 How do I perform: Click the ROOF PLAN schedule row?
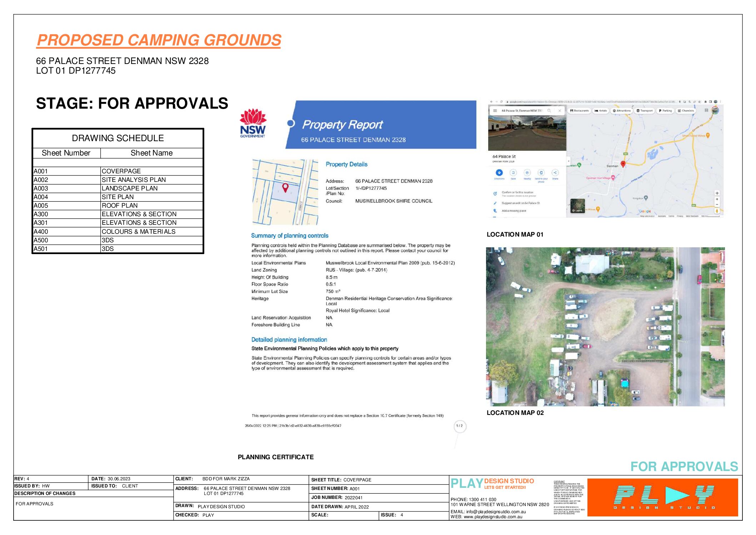[118, 205]
